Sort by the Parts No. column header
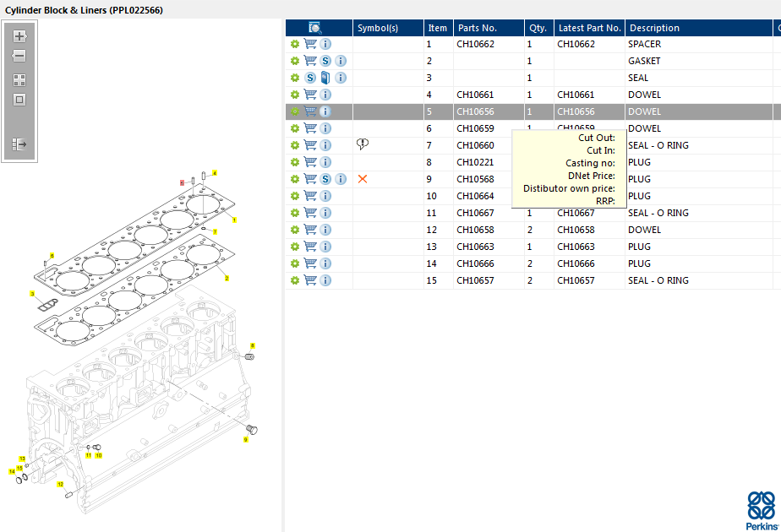 click(x=477, y=28)
